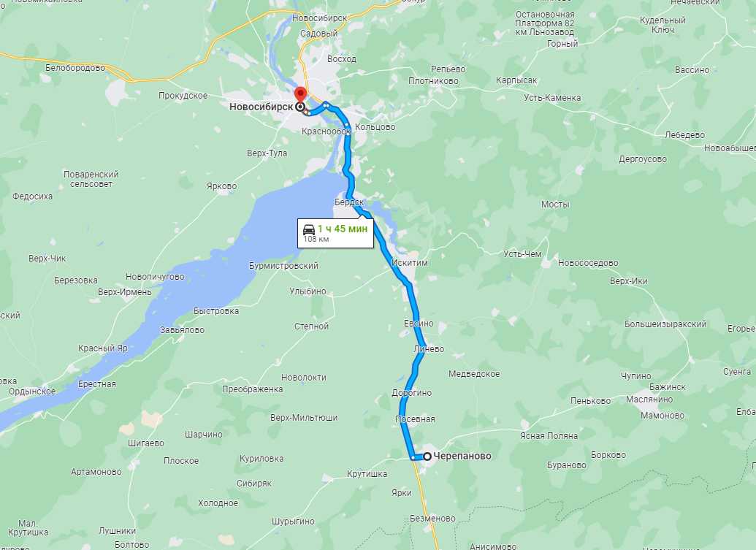Click the Маслянино town label

click(x=649, y=399)
